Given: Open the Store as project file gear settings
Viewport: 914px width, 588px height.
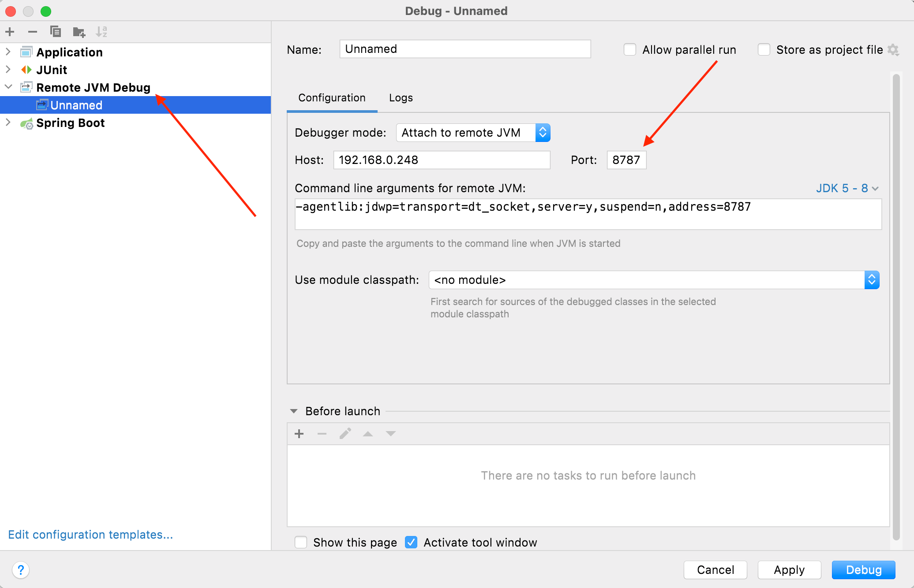Looking at the screenshot, I should [x=893, y=50].
